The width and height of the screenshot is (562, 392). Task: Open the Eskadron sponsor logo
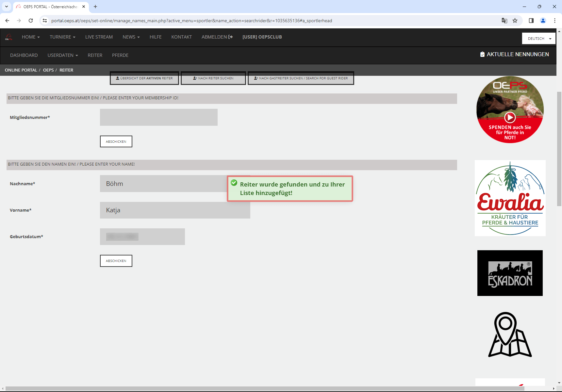(x=510, y=273)
